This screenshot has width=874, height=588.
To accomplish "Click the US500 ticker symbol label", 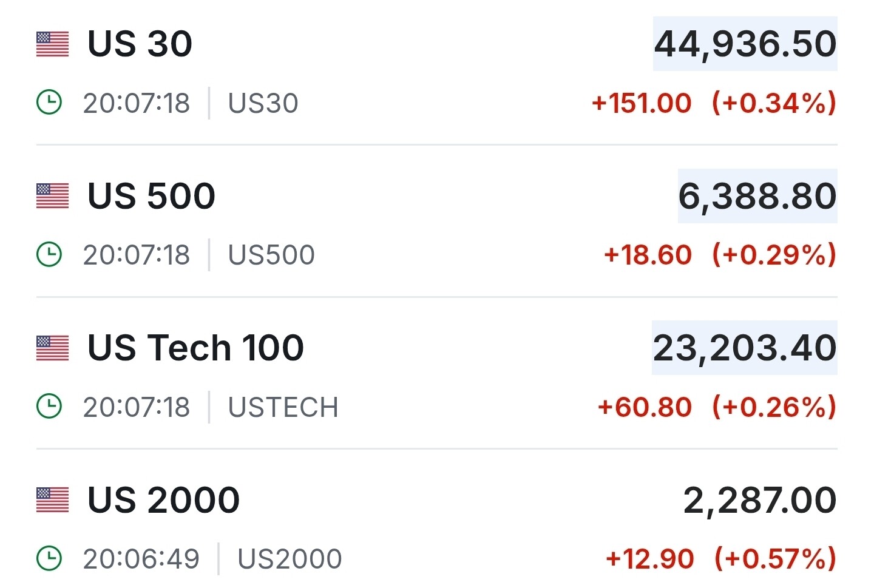I will [271, 255].
